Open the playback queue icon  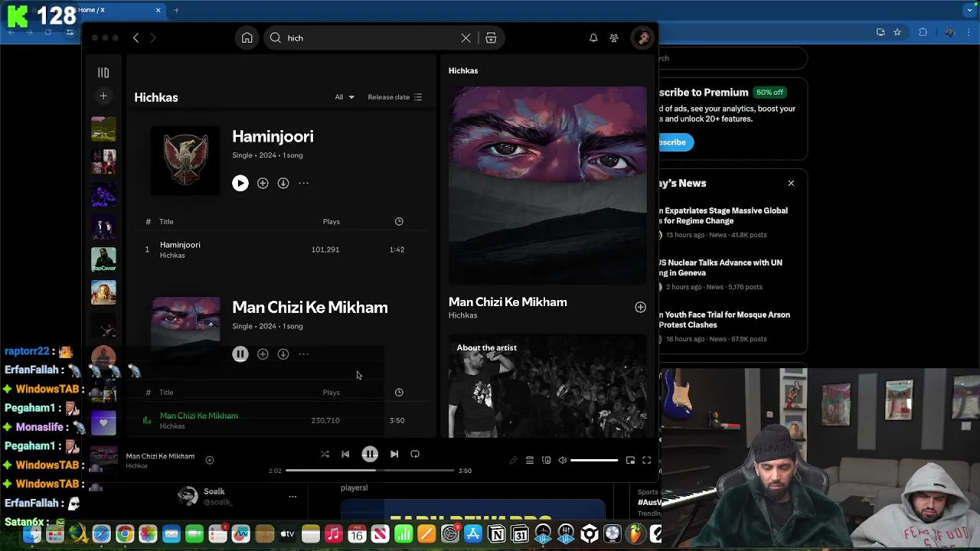pos(530,461)
